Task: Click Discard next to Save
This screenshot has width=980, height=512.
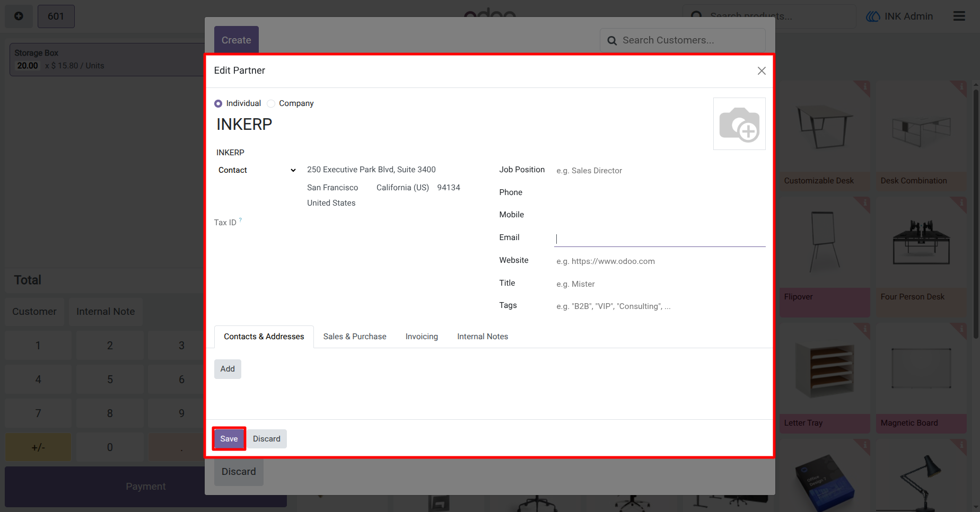Action: pyautogui.click(x=267, y=439)
